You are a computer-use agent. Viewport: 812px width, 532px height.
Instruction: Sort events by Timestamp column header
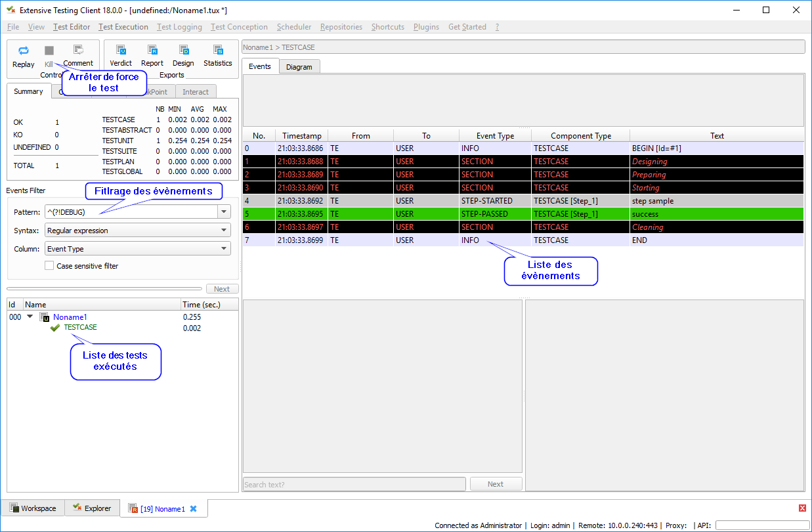pyautogui.click(x=302, y=136)
